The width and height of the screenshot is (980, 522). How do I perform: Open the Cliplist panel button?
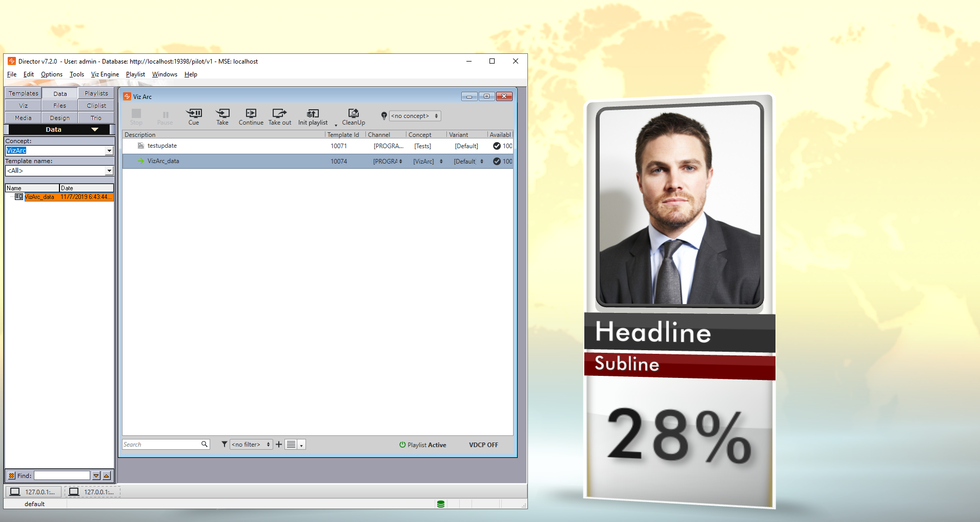pyautogui.click(x=96, y=106)
